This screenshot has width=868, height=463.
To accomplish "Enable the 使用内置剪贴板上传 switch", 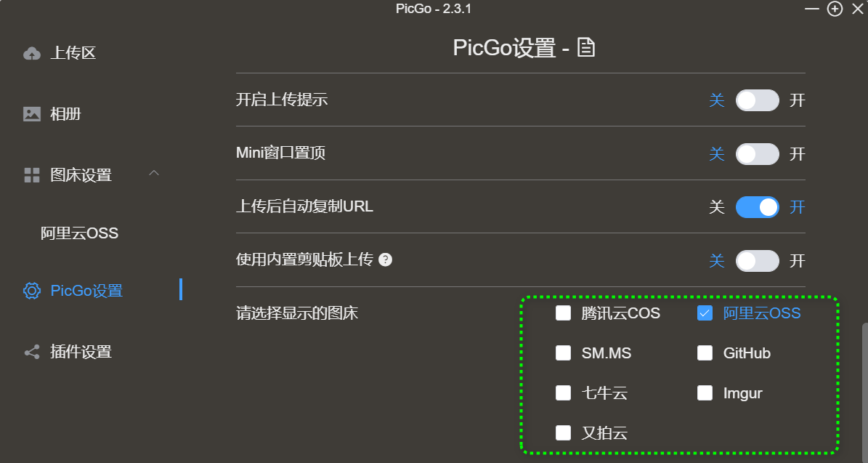I will click(757, 260).
